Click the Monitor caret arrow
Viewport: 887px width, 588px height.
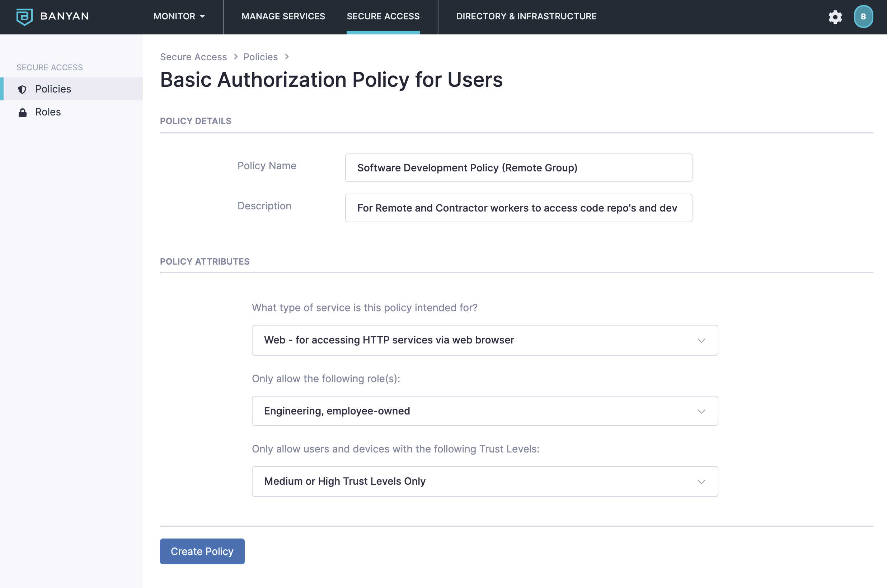click(202, 16)
